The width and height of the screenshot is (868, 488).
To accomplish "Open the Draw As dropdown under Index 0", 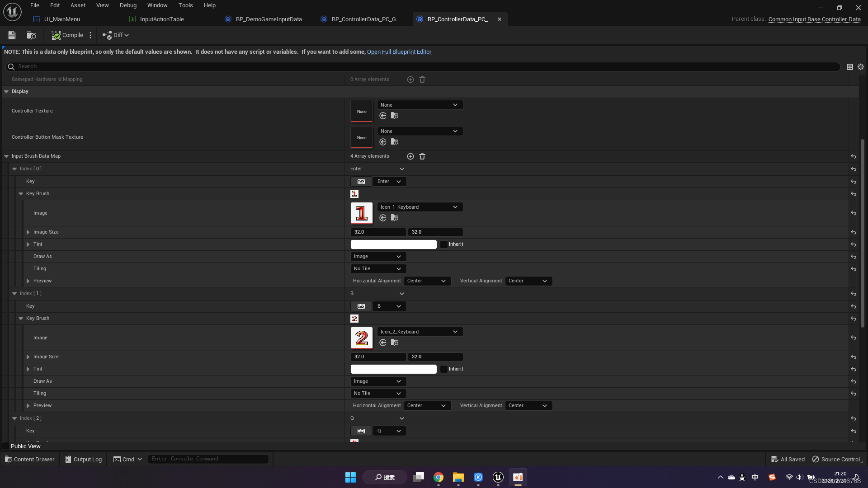I will [x=378, y=257].
